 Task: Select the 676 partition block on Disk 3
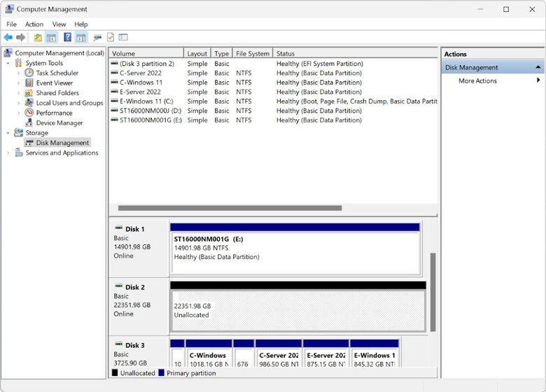tap(244, 353)
